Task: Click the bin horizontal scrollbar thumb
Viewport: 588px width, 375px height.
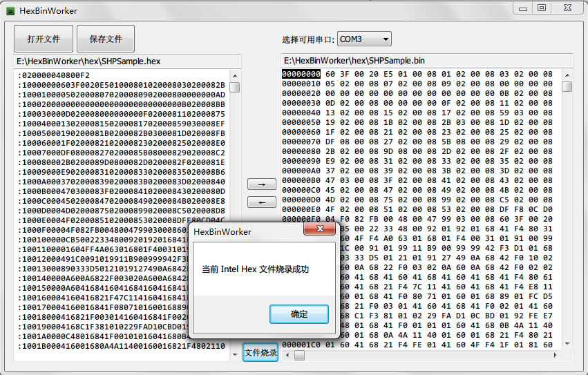Action: click(x=299, y=355)
